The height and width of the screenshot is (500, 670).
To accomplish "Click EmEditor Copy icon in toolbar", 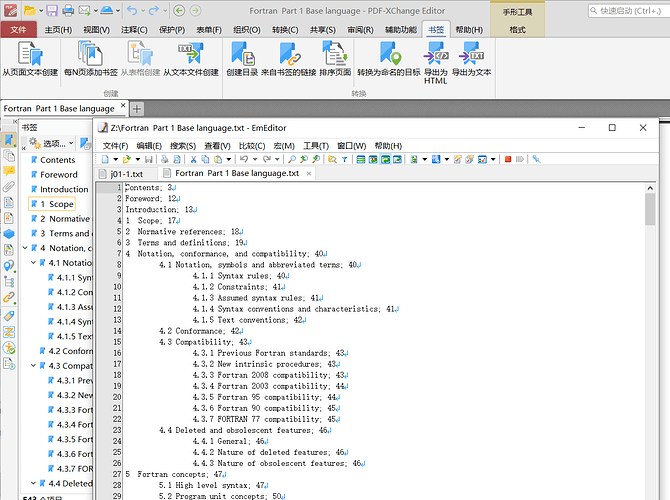I will (x=206, y=159).
